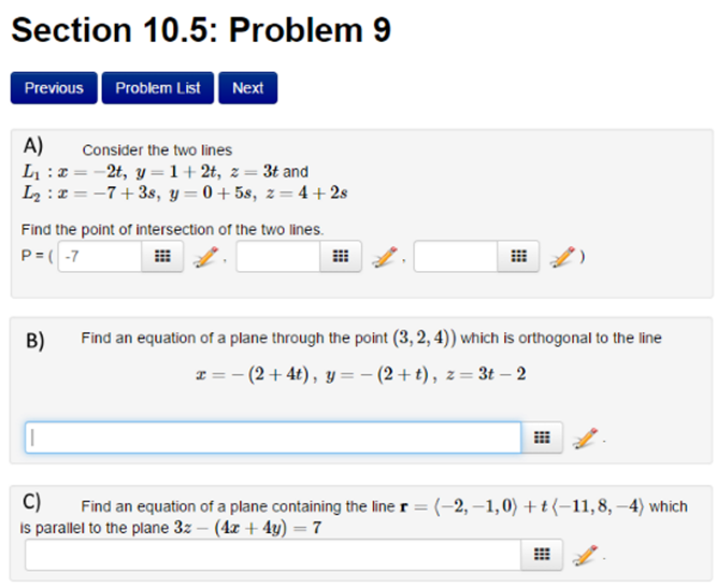
Task: Open grid keypad for P first coordinate
Action: pyautogui.click(x=162, y=256)
